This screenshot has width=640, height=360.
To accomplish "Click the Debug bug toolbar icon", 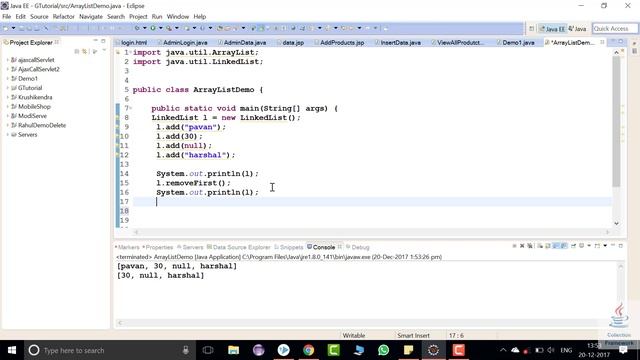I will (137, 28).
